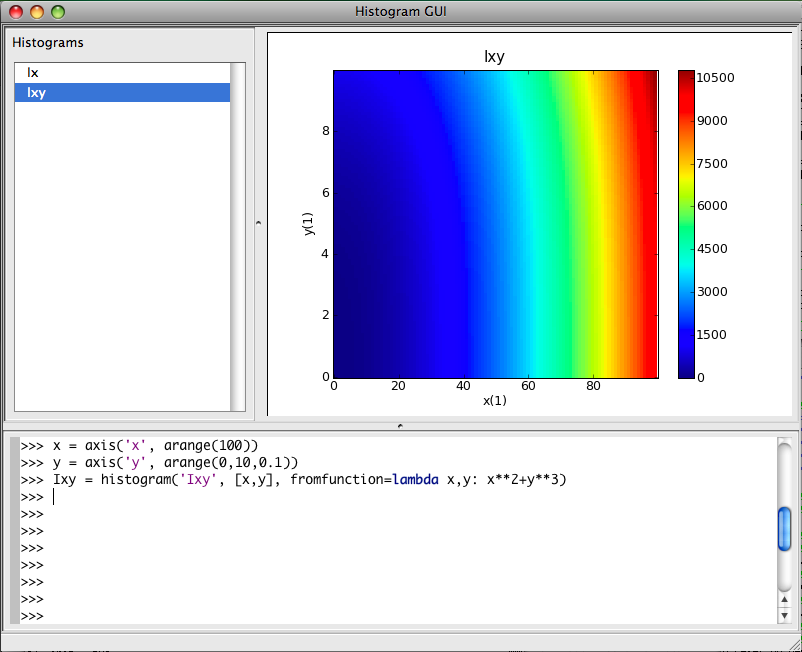Collapse plot area using horizontal splitter arrow

(400, 425)
